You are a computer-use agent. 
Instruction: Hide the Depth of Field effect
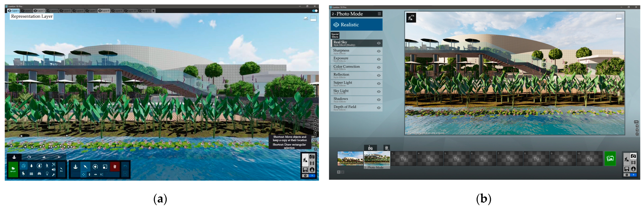379,108
